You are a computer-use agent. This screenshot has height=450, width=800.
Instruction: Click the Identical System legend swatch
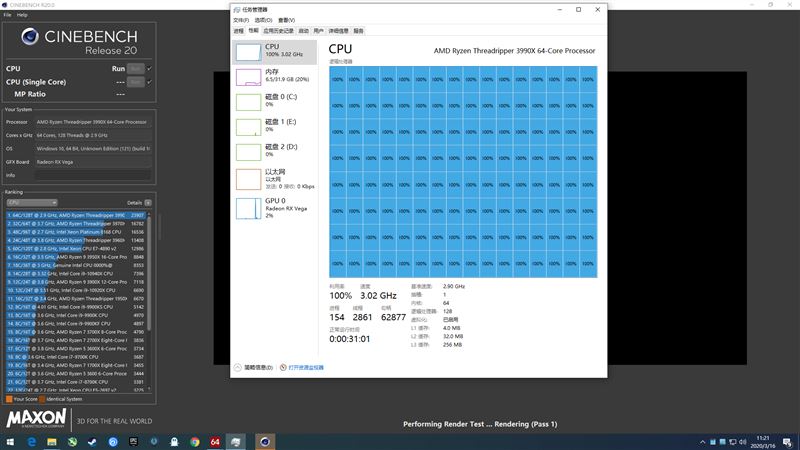point(42,399)
